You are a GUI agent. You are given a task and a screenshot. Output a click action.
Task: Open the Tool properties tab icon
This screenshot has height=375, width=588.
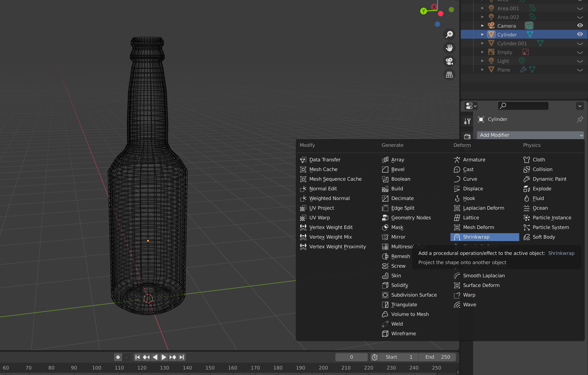point(467,121)
